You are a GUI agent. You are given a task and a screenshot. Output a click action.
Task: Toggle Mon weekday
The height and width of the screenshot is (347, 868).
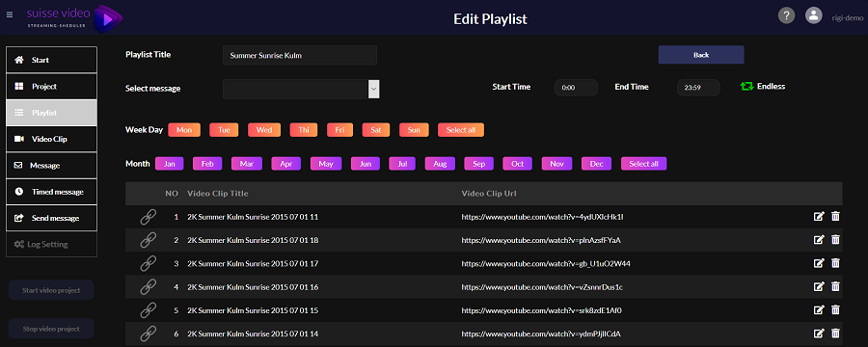point(184,130)
